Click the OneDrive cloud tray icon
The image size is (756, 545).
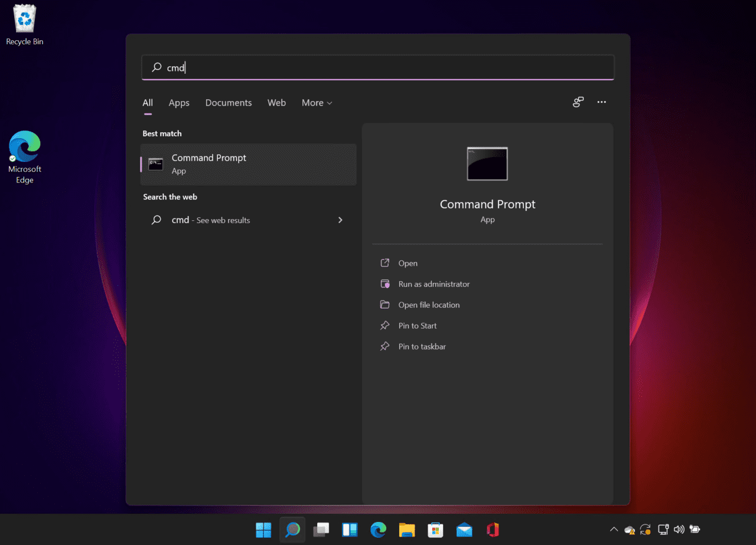coord(630,530)
